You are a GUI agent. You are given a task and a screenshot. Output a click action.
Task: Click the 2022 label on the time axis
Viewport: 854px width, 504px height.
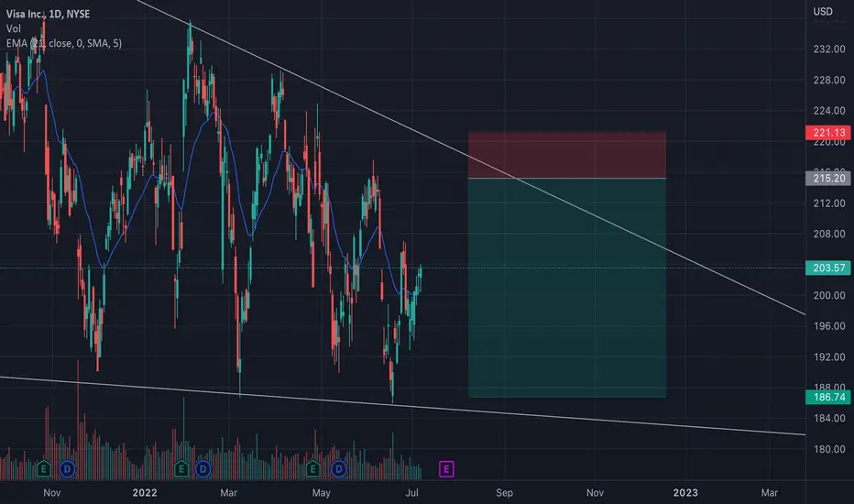(x=145, y=493)
